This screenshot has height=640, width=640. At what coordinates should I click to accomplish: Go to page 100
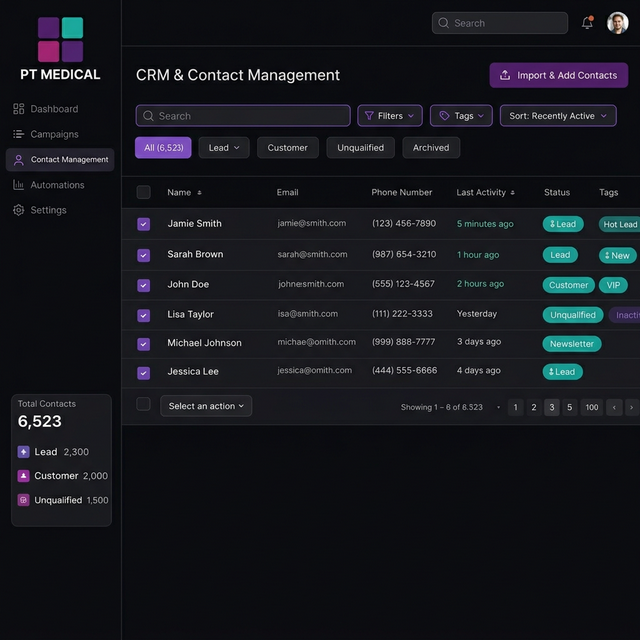tap(592, 407)
